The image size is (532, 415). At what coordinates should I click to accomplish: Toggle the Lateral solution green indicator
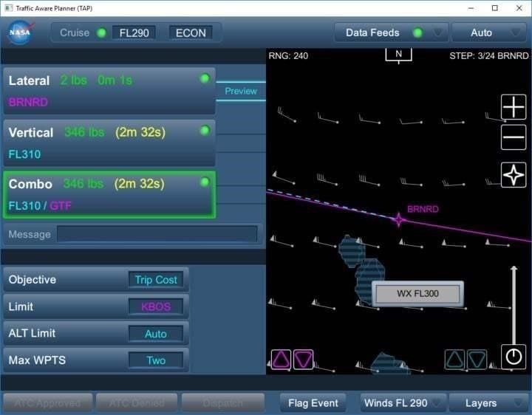[x=205, y=79]
